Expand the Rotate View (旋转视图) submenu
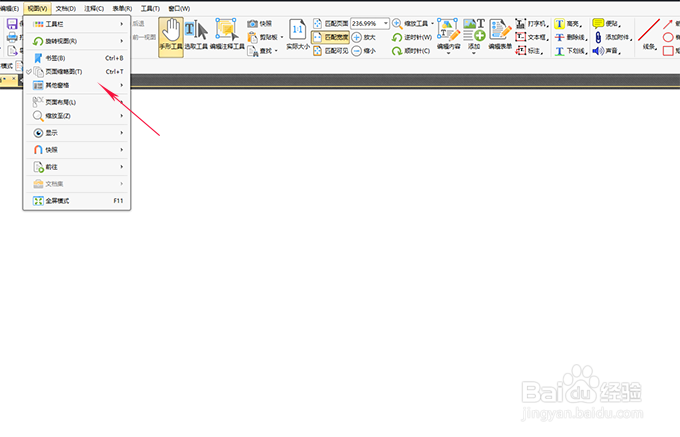Screen dimensions: 680x437 (76, 41)
